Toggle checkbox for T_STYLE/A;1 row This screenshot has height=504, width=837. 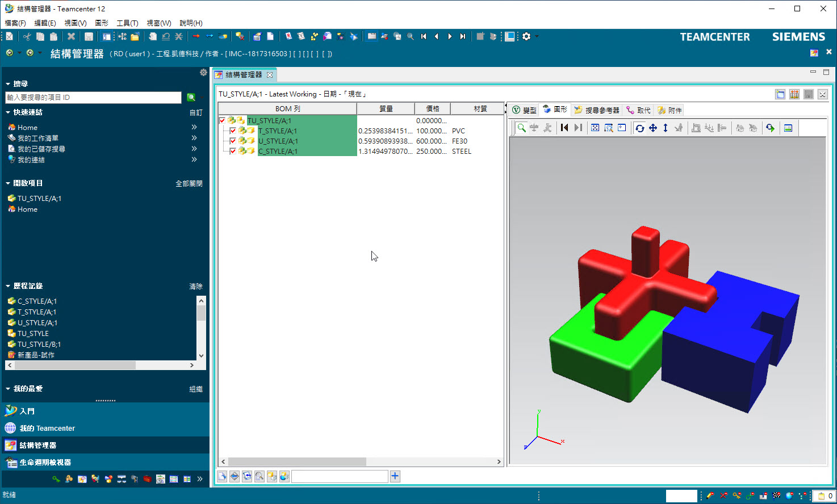232,131
